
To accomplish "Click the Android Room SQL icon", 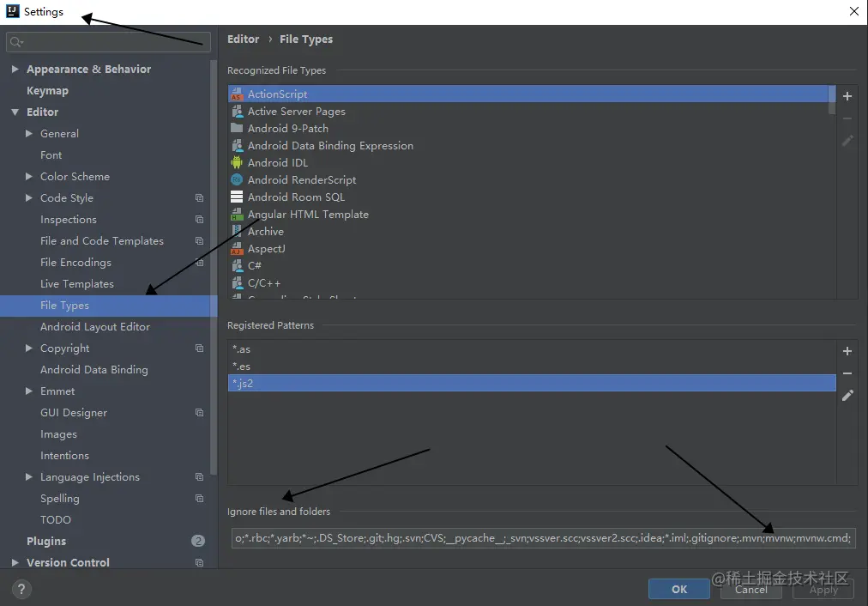I will 237,197.
